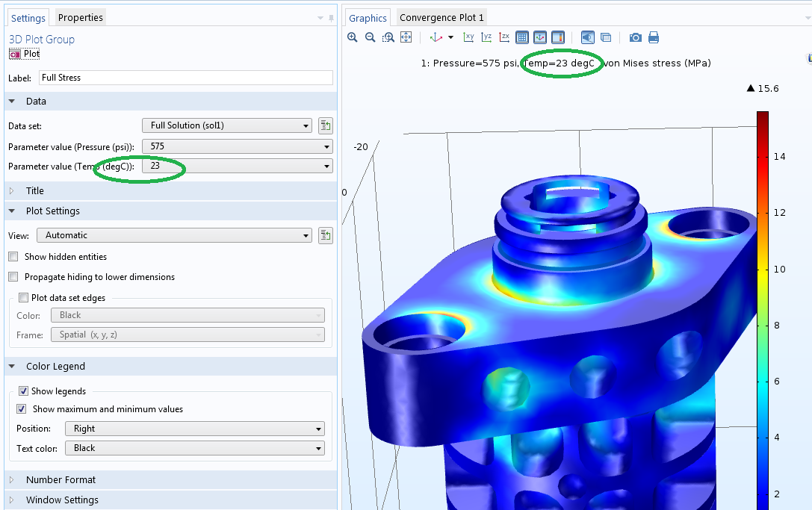Click the Zoom In icon in Graphics toolbar
Viewport: 812px width, 510px height.
click(353, 37)
